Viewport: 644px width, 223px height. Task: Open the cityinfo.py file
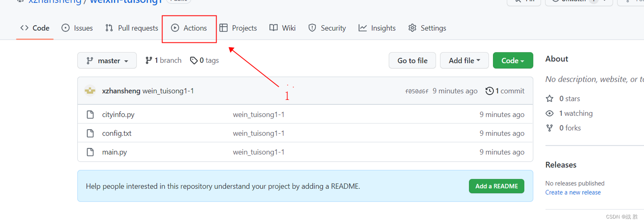point(118,114)
